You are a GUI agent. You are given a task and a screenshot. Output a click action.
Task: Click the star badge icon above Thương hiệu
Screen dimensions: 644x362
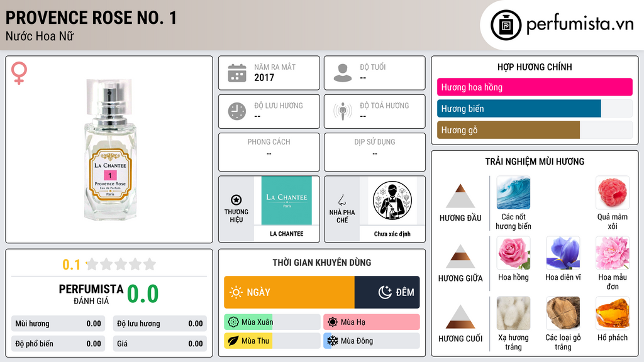tap(236, 200)
